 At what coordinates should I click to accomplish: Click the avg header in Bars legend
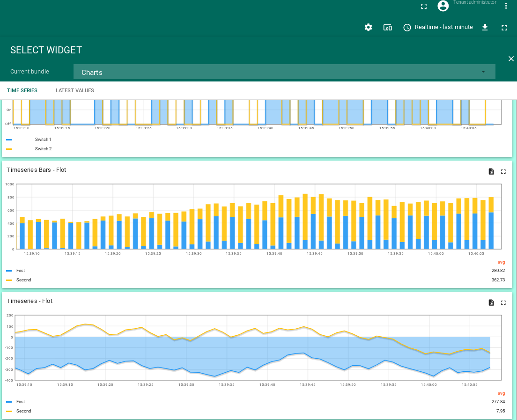click(x=501, y=262)
